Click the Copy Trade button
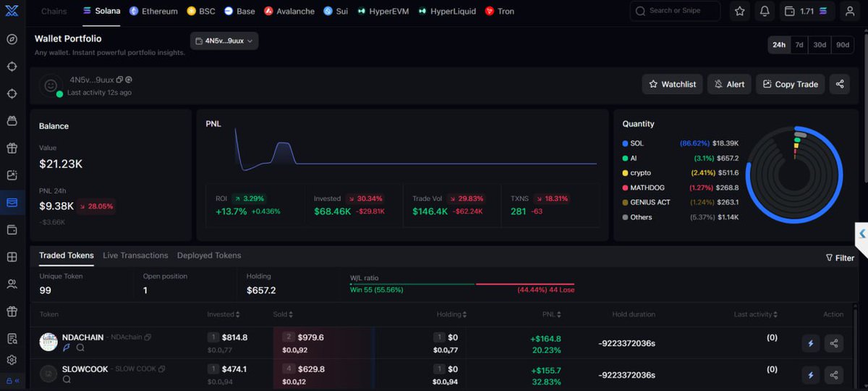 [791, 84]
